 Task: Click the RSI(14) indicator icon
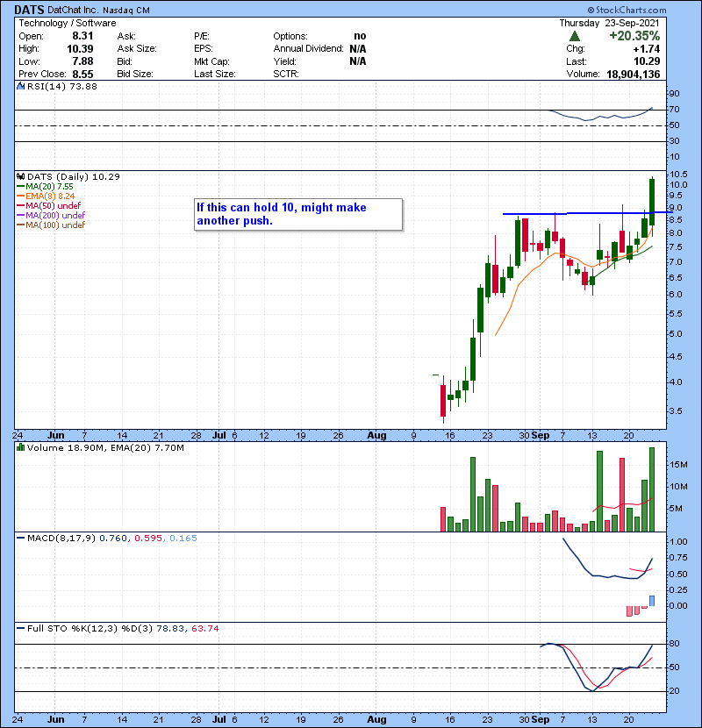[x=21, y=86]
